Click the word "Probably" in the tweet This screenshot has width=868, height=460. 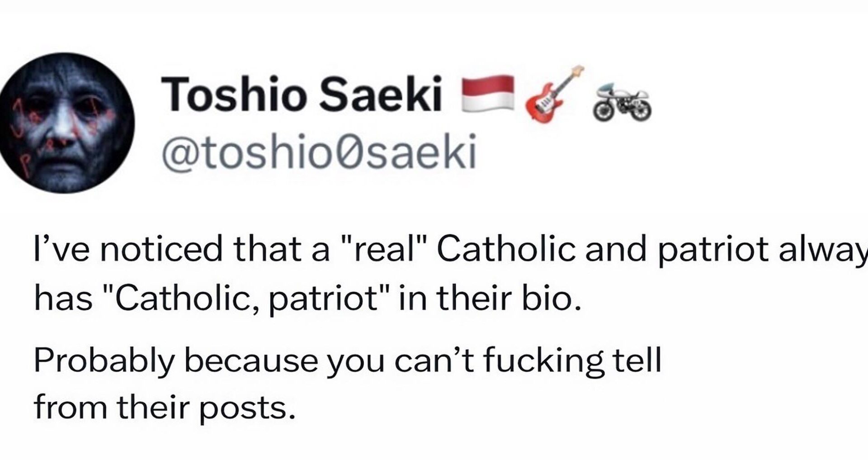104,361
